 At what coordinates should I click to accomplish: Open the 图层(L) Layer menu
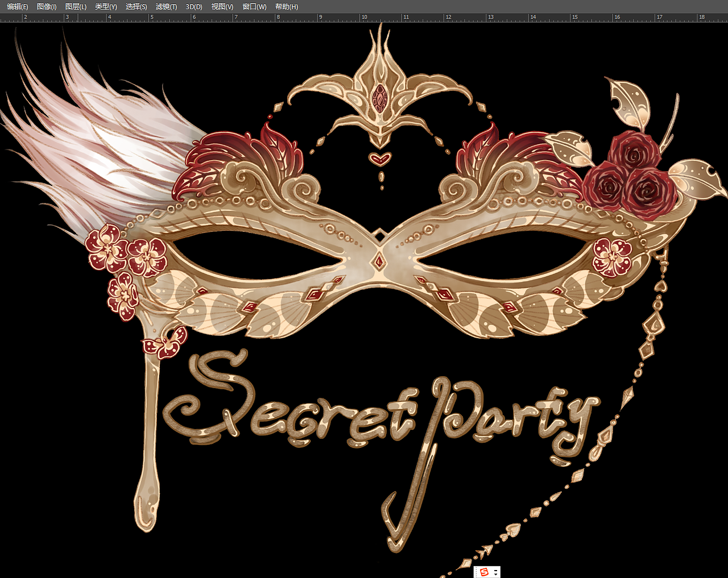pos(76,6)
